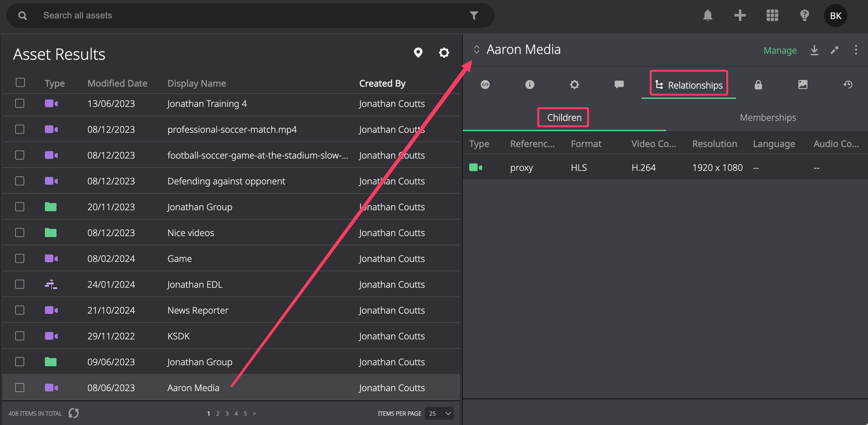Open the comments tab icon

pyautogui.click(x=619, y=84)
